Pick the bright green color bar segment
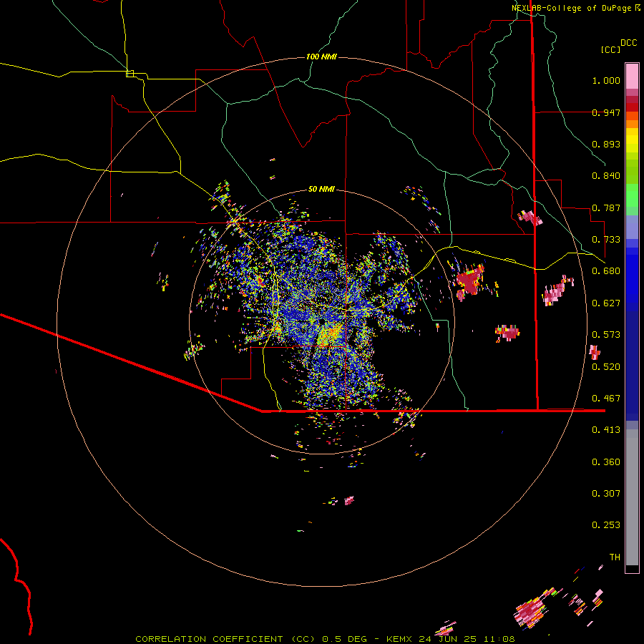 point(632,195)
